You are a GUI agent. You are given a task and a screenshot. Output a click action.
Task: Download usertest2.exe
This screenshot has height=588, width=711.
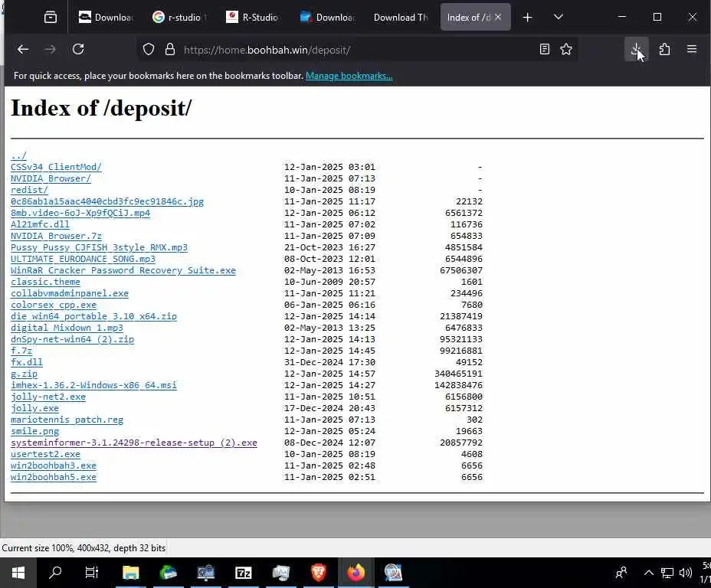coord(45,454)
